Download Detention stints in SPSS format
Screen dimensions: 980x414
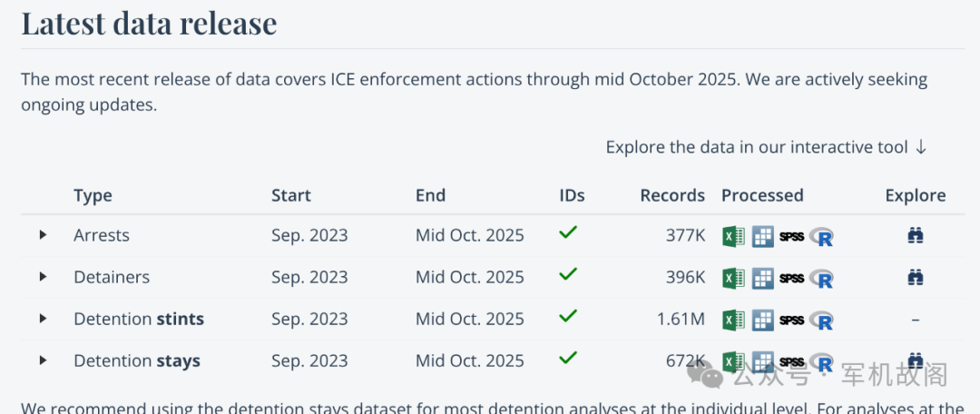click(791, 320)
